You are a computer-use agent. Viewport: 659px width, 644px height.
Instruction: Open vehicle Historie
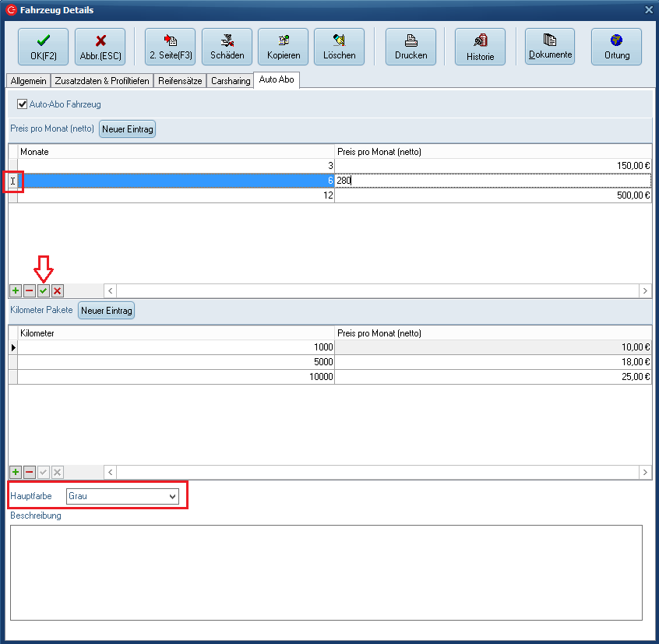tap(480, 47)
